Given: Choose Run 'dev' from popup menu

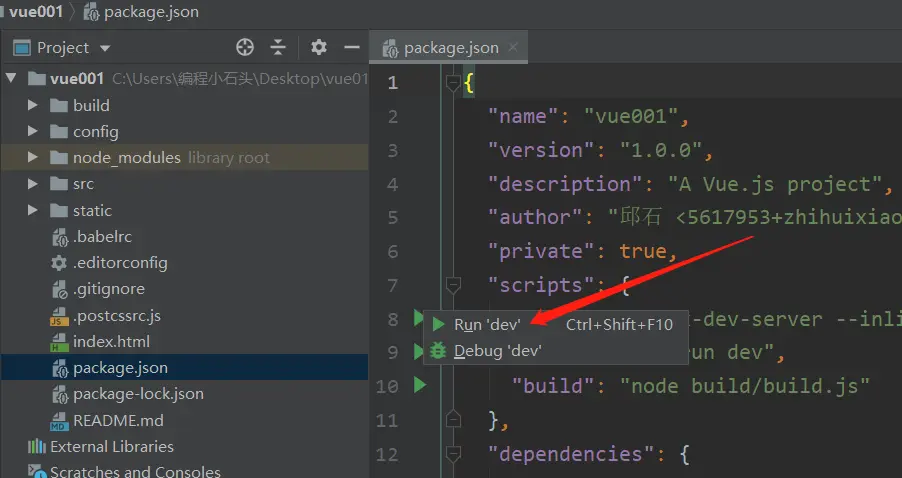Looking at the screenshot, I should coord(556,324).
